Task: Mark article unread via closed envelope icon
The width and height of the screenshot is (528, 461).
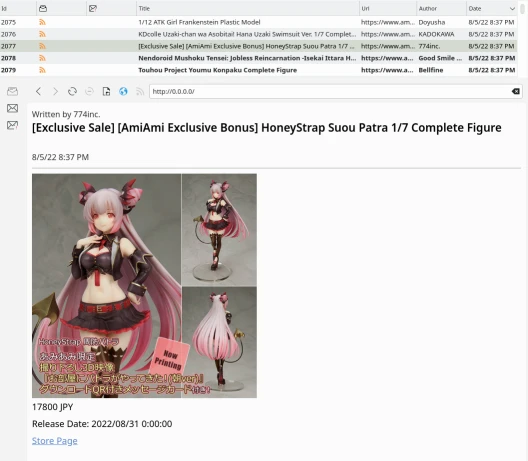Action: pos(12,108)
